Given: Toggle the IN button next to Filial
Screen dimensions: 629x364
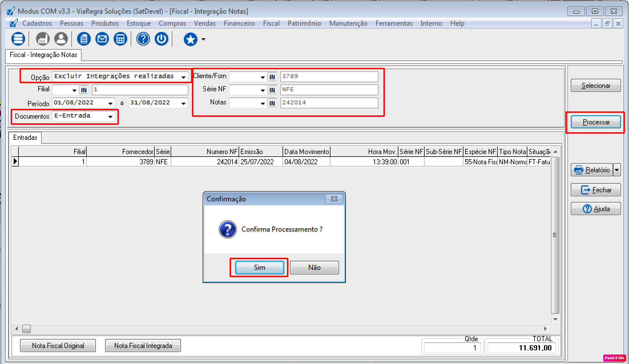Looking at the screenshot, I should tap(84, 90).
